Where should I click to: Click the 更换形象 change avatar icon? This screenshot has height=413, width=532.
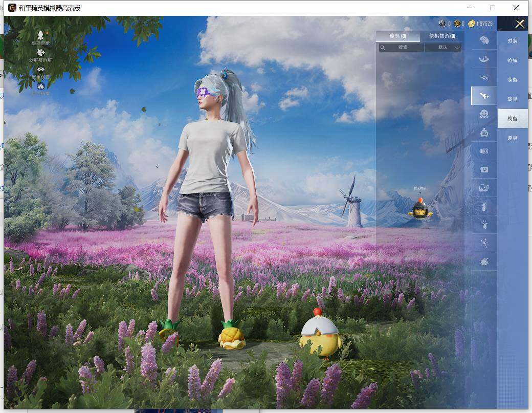(x=41, y=35)
